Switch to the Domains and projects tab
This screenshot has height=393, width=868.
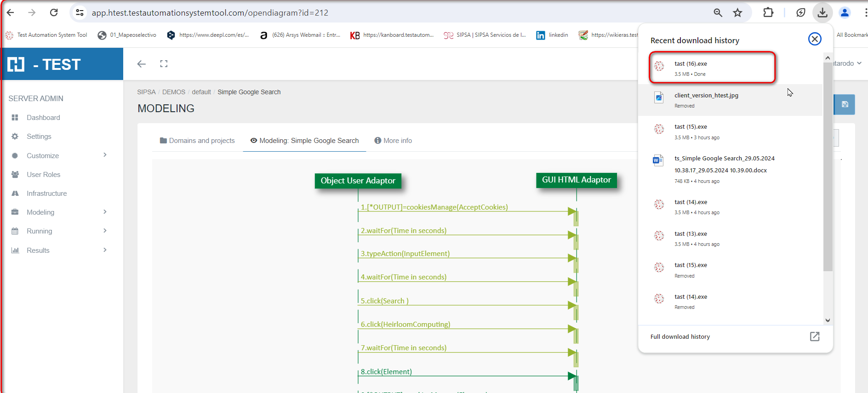click(x=197, y=141)
